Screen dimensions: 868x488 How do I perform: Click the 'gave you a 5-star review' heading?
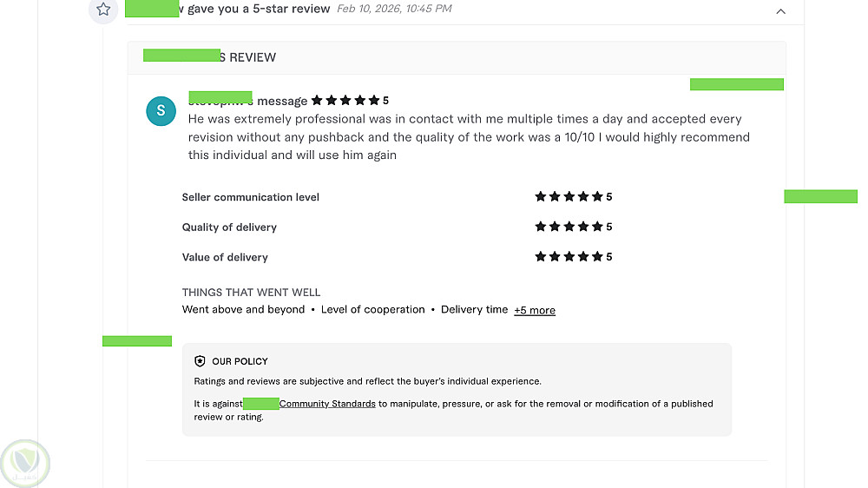pos(259,9)
